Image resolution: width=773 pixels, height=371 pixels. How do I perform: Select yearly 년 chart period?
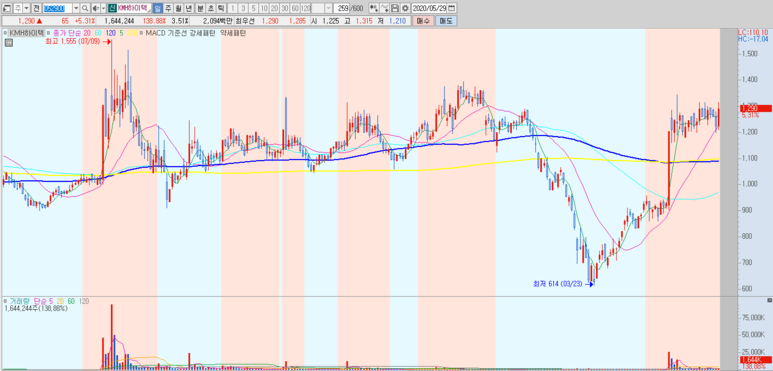[x=189, y=8]
